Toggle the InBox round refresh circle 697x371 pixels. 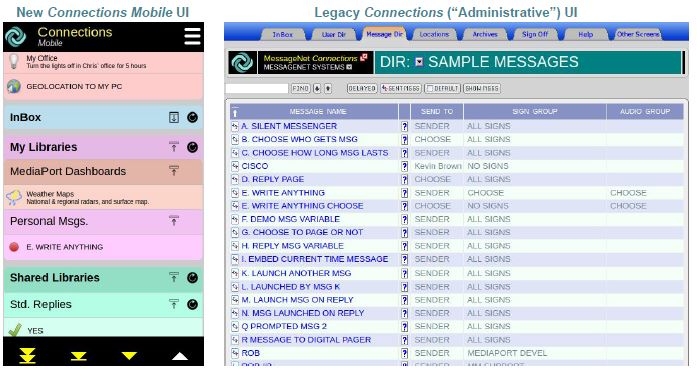(x=192, y=117)
